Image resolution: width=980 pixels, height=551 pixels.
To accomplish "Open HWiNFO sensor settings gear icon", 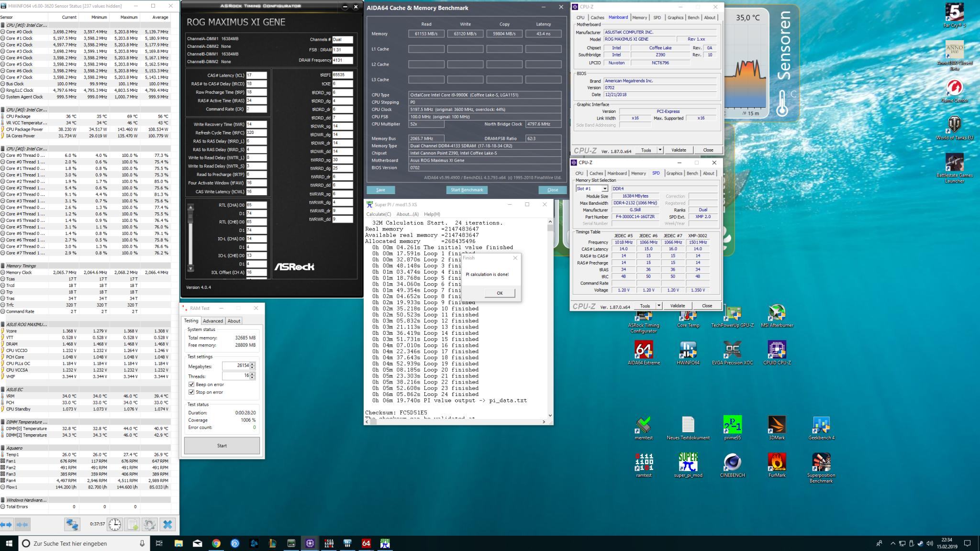I will [149, 524].
